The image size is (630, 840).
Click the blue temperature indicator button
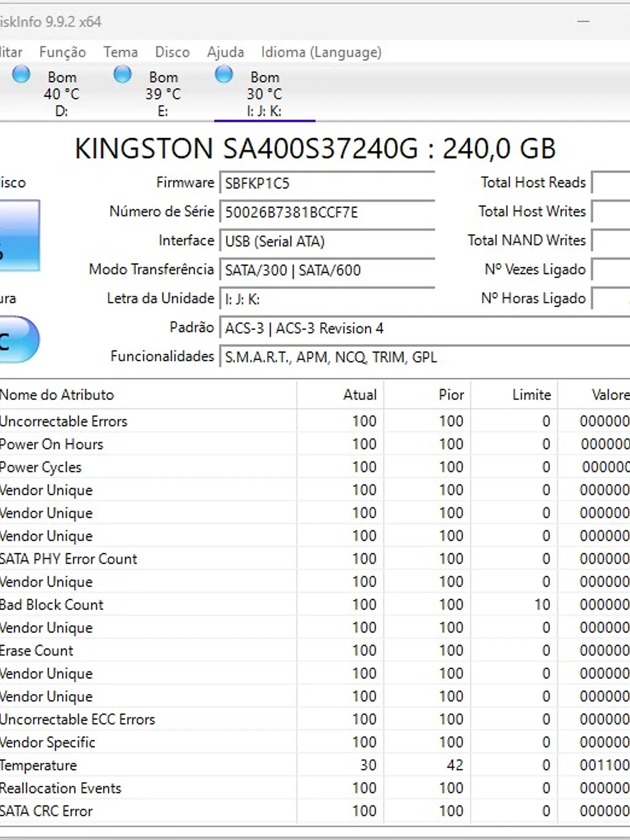click(x=20, y=339)
